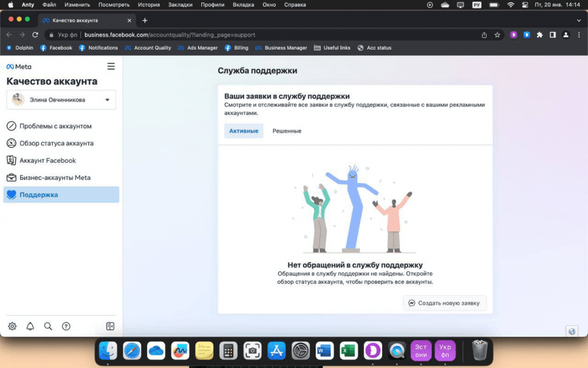This screenshot has height=368, width=588.
Task: Open Microsoft Word from the dock
Action: point(324,351)
